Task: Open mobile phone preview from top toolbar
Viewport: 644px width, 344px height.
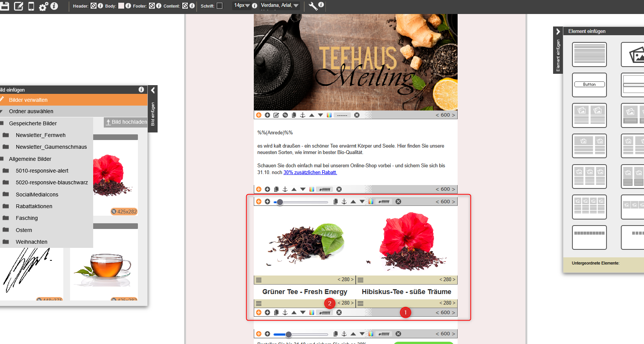Action: coord(31,6)
